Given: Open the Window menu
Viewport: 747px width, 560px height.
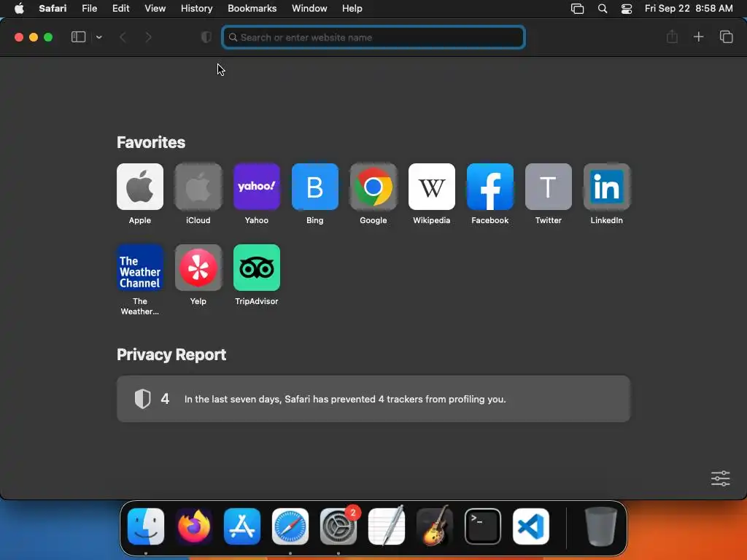Looking at the screenshot, I should click(309, 8).
